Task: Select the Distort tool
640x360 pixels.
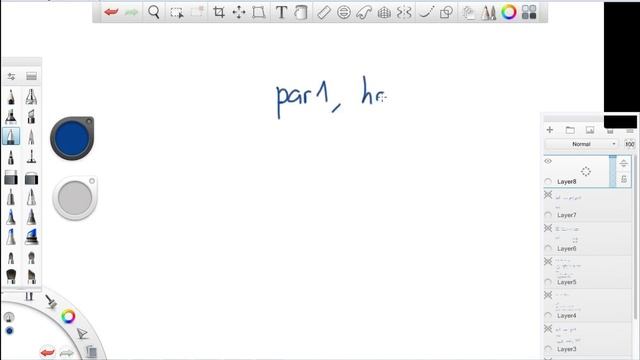Action: (x=258, y=12)
